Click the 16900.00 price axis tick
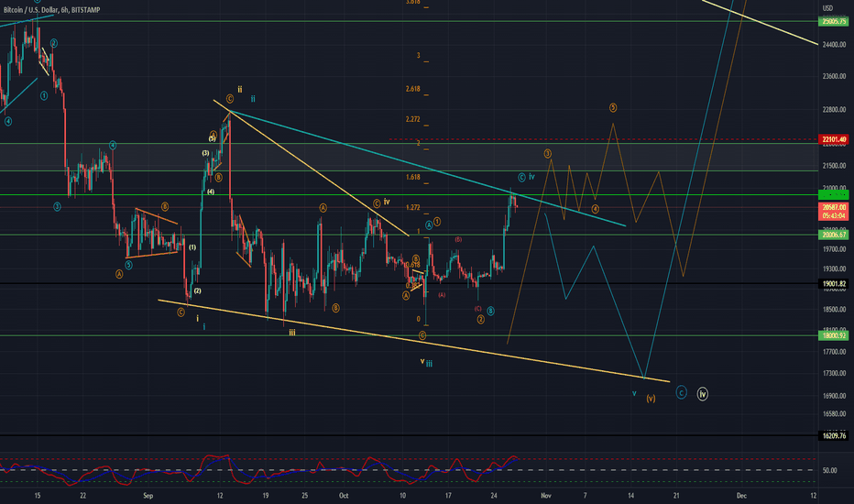Image resolution: width=854 pixels, height=504 pixels. [834, 396]
